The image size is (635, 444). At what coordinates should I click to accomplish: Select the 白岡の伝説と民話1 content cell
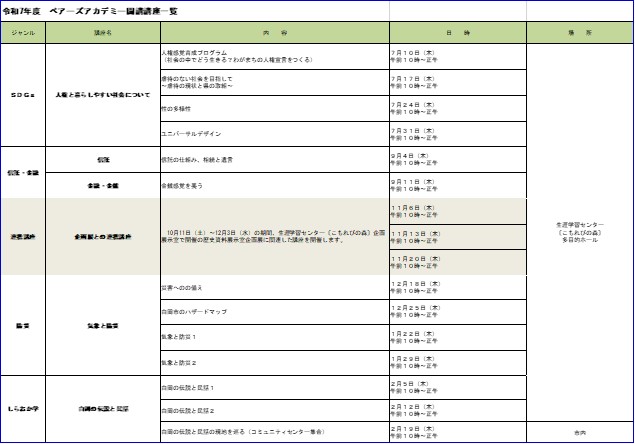pyautogui.click(x=275, y=387)
